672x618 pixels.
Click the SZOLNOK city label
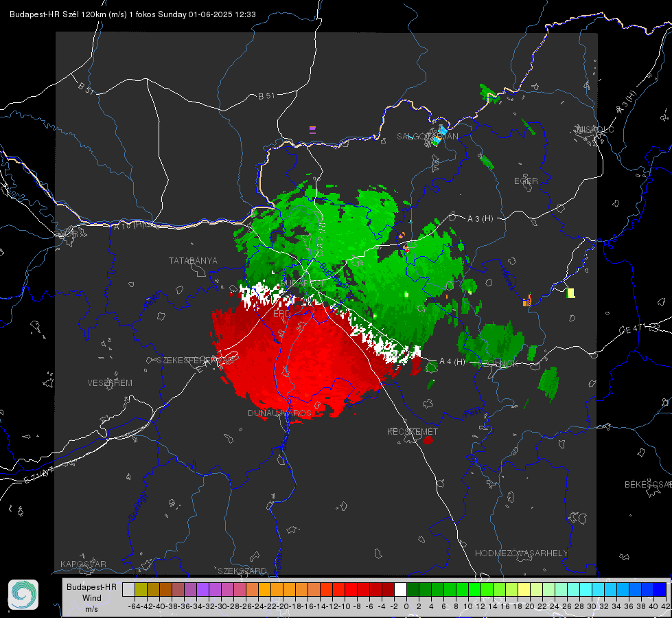tap(498, 363)
